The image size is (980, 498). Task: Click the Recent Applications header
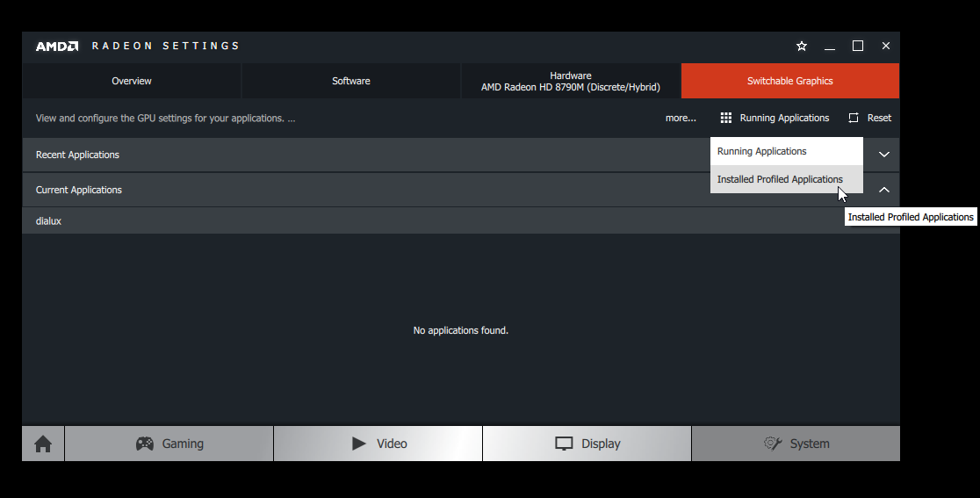click(461, 155)
